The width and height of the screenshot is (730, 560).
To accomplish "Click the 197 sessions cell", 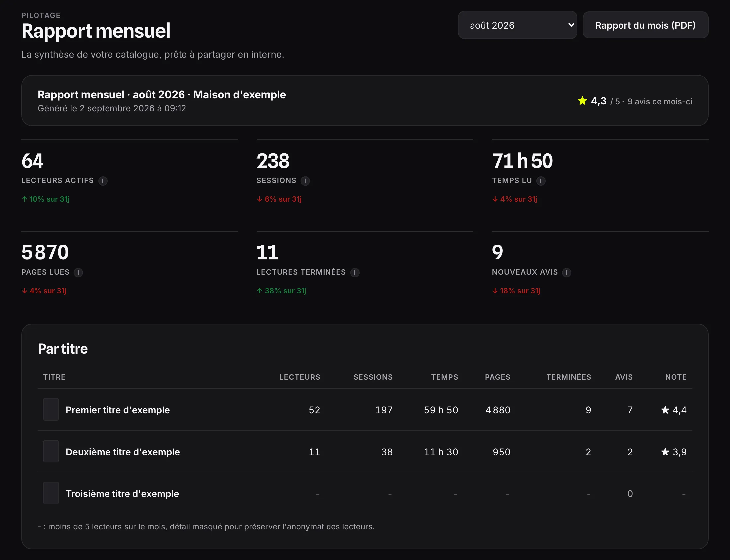I will [x=384, y=410].
